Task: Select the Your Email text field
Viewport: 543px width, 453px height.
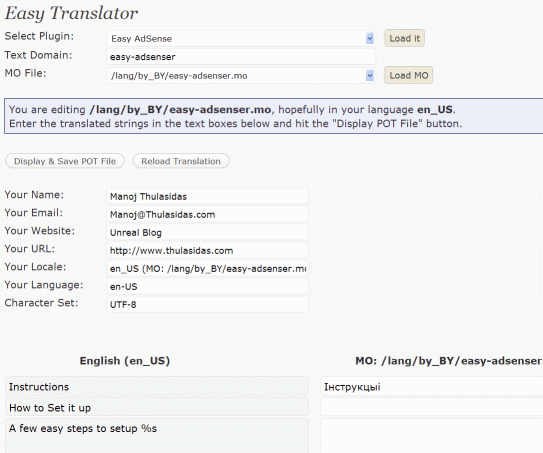Action: click(207, 214)
